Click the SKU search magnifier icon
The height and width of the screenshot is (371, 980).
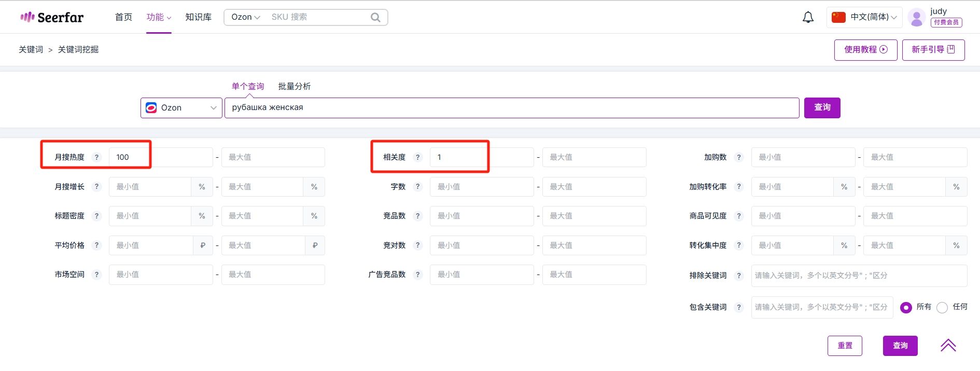tap(375, 17)
